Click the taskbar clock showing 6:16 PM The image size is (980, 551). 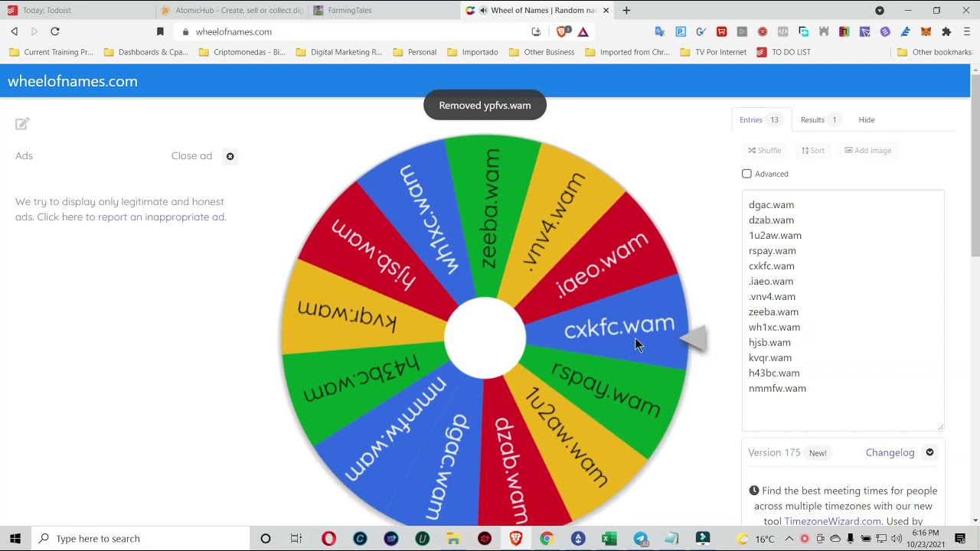[925, 539]
